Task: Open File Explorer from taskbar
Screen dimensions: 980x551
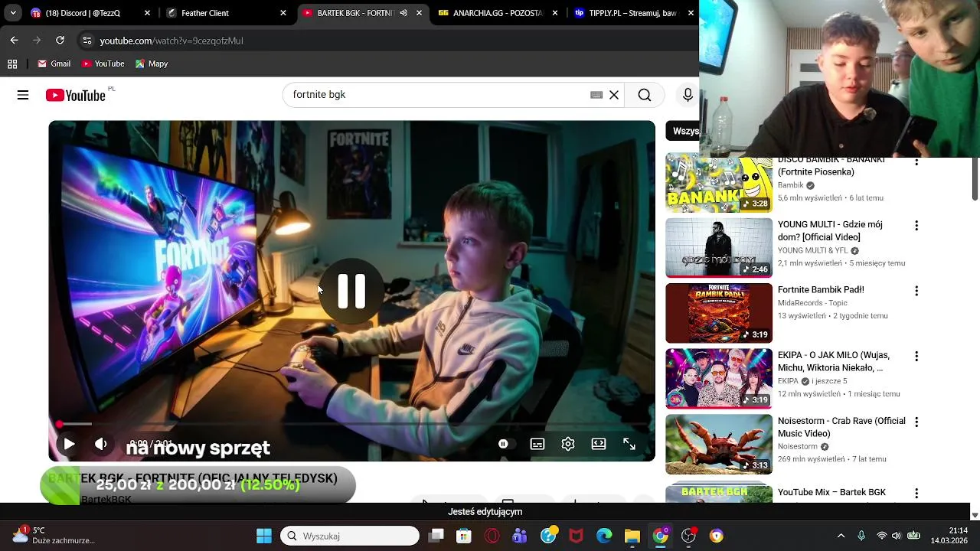Action: coord(632,536)
